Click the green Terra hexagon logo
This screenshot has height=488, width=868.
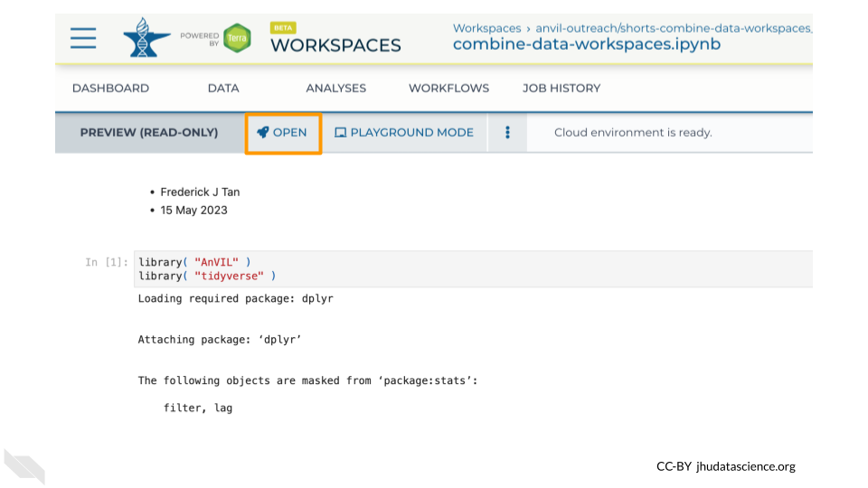pyautogui.click(x=237, y=38)
